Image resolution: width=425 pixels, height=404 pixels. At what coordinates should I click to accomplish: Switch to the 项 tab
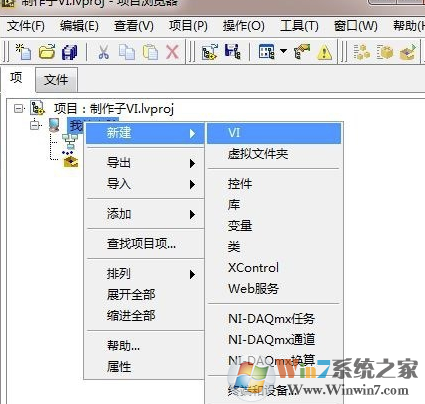[16, 78]
